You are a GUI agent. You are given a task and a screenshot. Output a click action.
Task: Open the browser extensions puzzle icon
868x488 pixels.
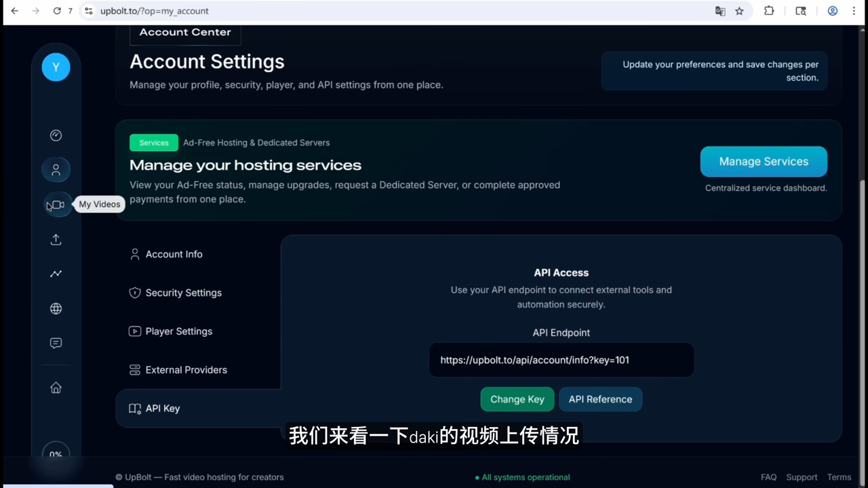point(769,11)
